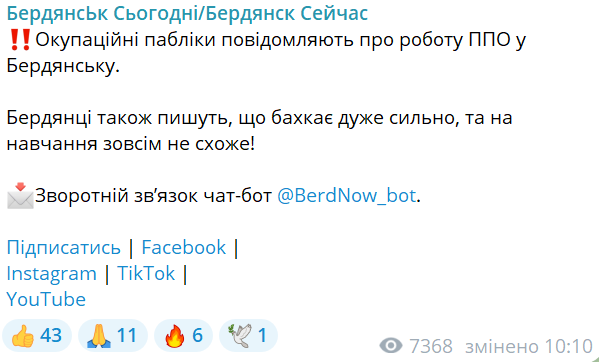Click the Зворотній зв'язок чат-бот text

[154, 196]
